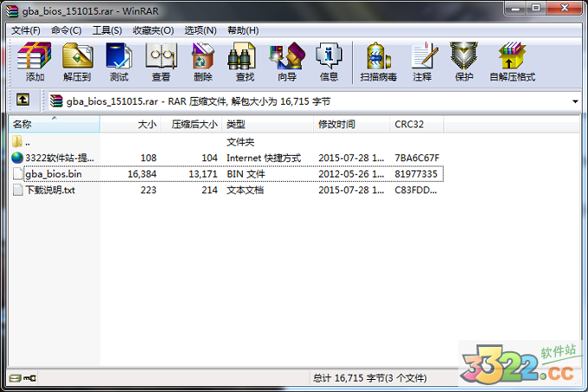Open the 帮助(H) menu
This screenshot has width=588, height=392.
[x=243, y=30]
